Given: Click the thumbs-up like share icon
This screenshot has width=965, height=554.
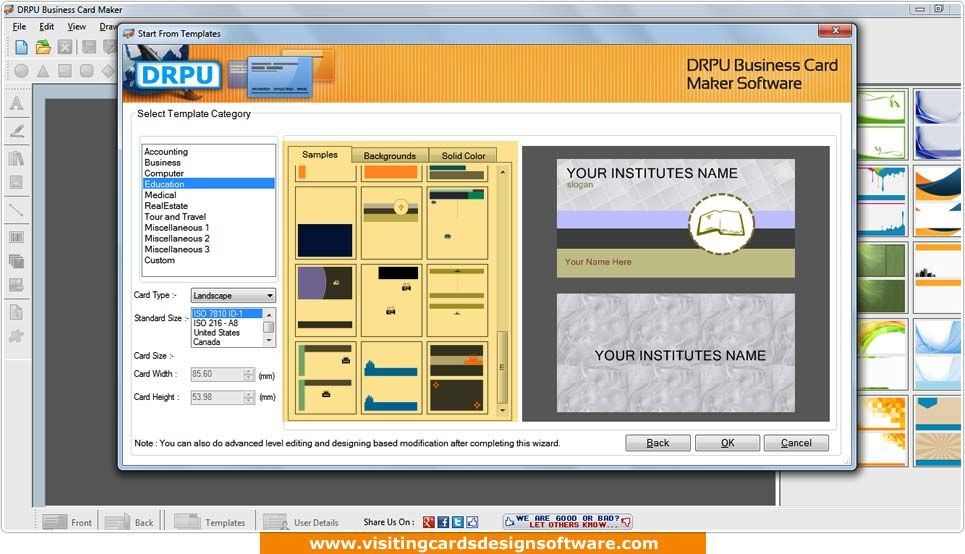Looking at the screenshot, I should click(472, 522).
